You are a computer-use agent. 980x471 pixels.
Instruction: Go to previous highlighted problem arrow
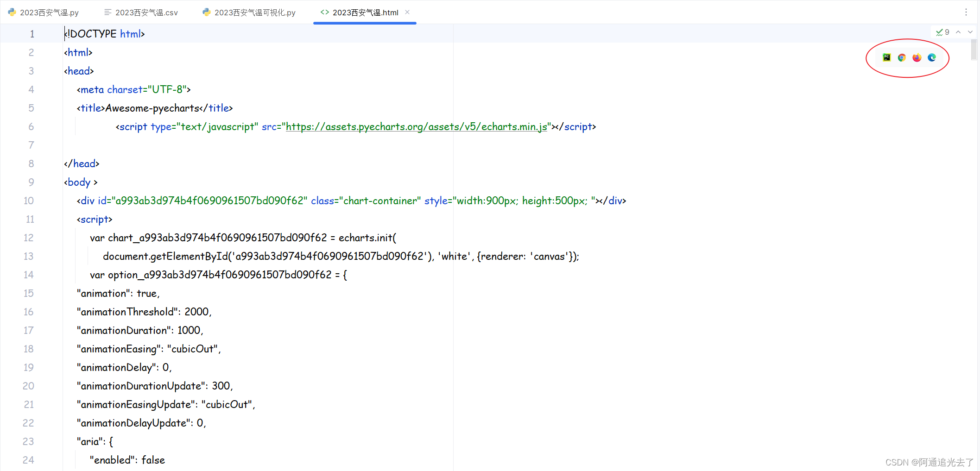[x=958, y=32]
